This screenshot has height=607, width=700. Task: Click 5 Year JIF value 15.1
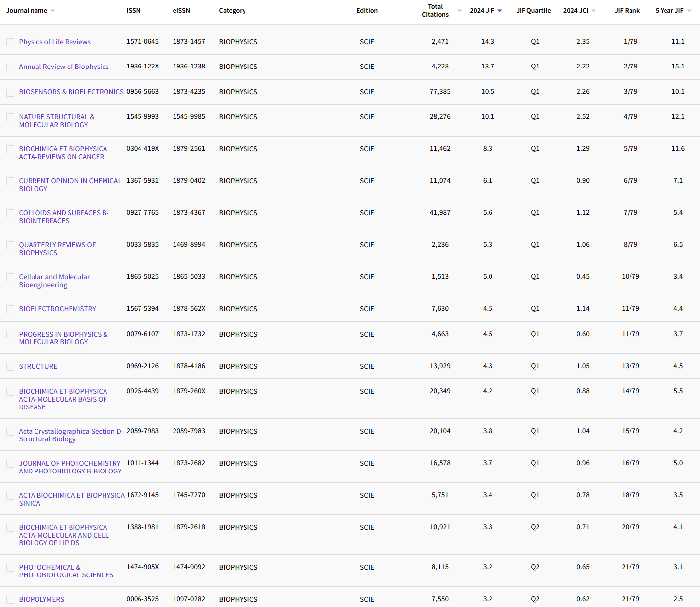(678, 66)
